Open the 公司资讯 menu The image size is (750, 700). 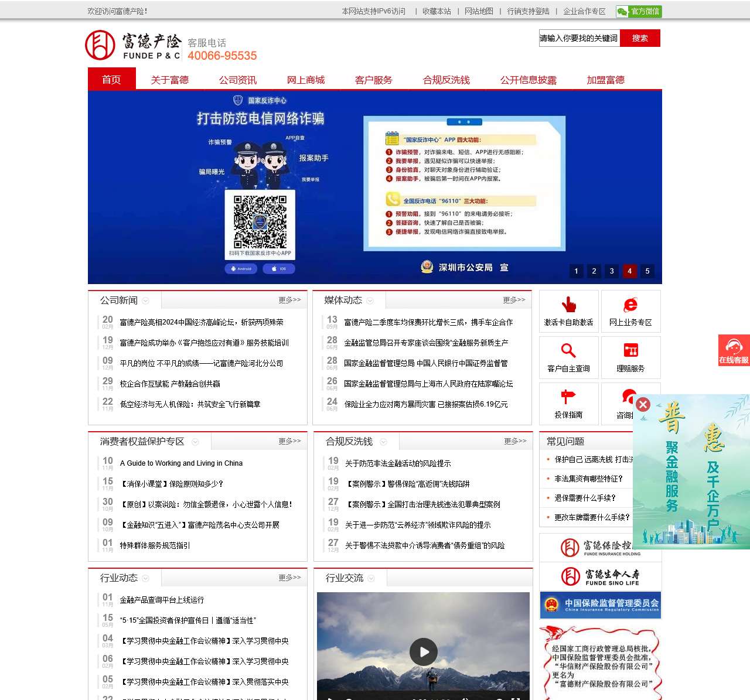click(x=238, y=80)
